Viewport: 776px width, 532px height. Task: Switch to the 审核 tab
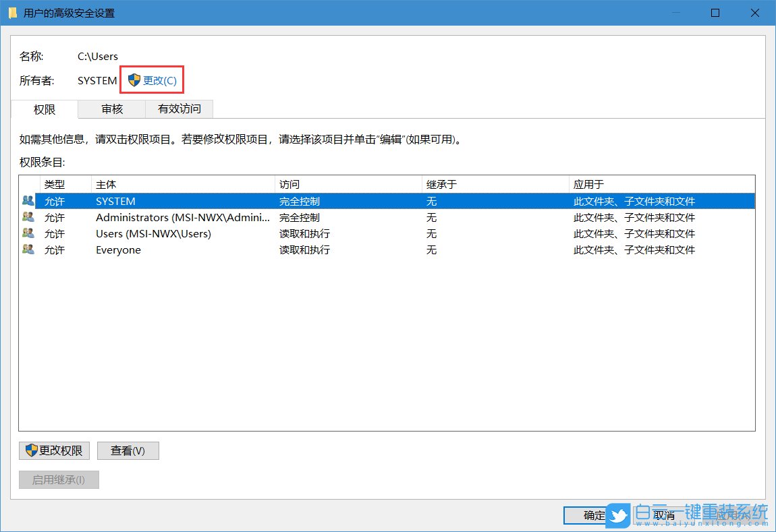112,109
